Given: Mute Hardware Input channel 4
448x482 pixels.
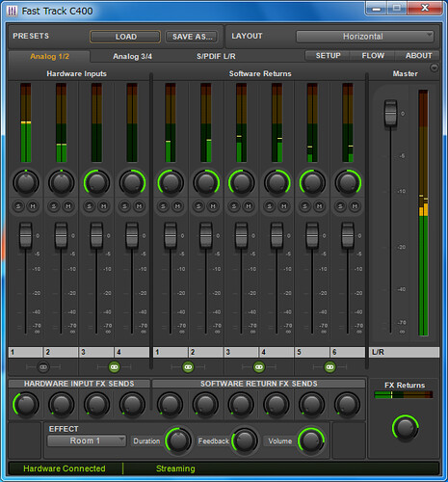Looking at the screenshot, I should click(x=139, y=206).
